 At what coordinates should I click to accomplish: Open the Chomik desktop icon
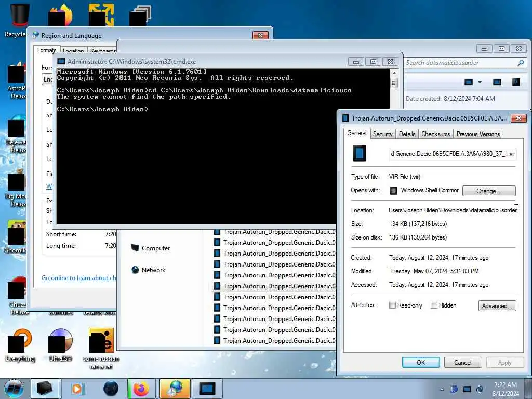coord(16,237)
